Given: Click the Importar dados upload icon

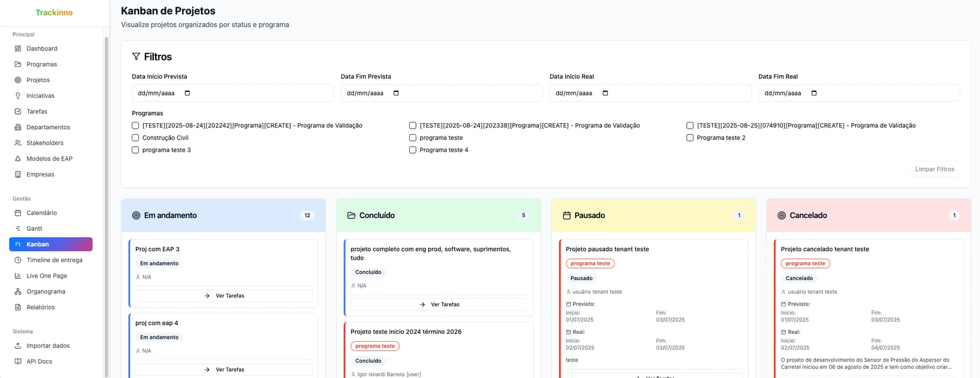Looking at the screenshot, I should pyautogui.click(x=18, y=346).
